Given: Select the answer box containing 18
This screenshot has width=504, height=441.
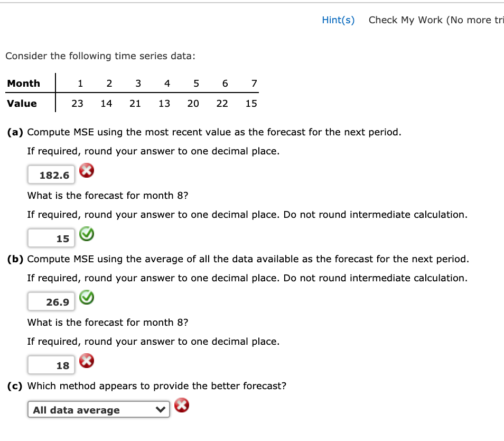Looking at the screenshot, I should tap(51, 365).
